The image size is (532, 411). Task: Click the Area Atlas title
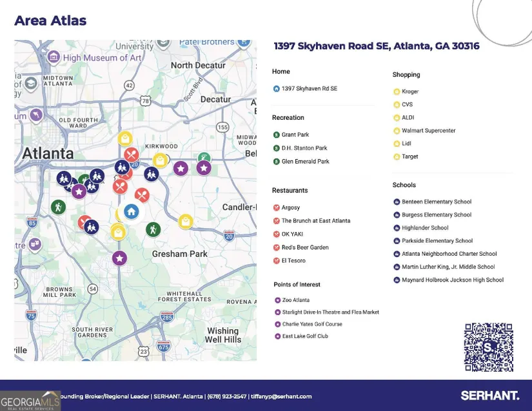click(50, 21)
